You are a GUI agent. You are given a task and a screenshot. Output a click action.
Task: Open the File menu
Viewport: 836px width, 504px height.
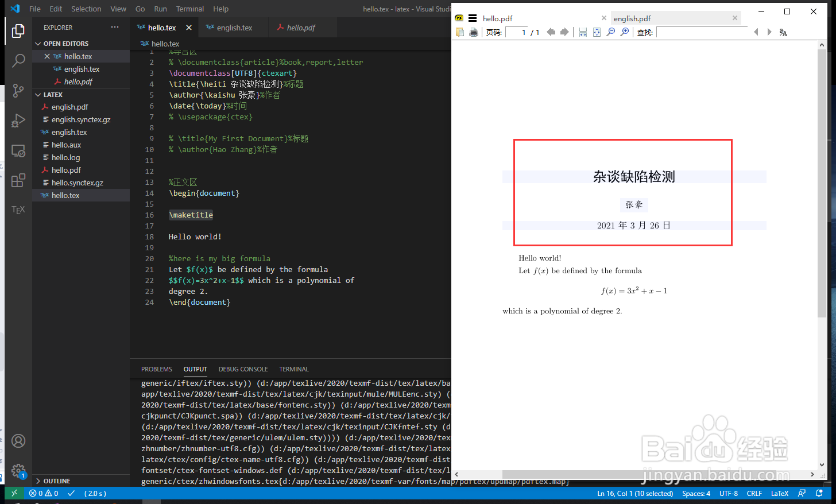tap(35, 9)
